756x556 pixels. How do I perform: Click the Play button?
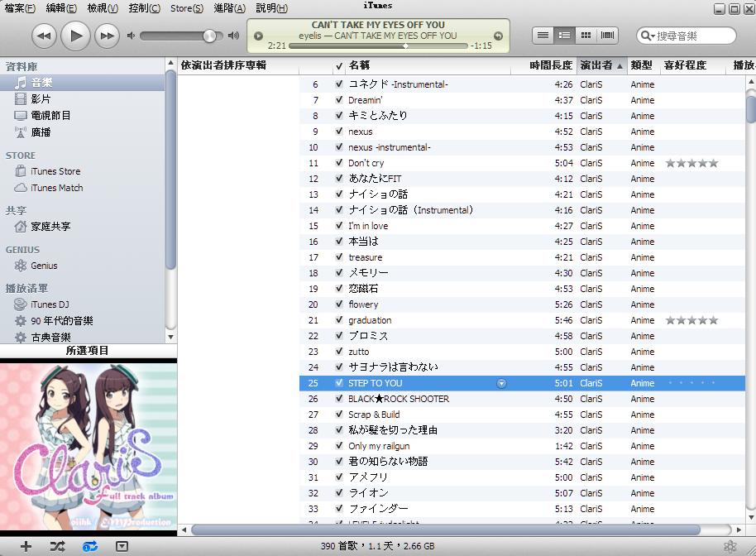pyautogui.click(x=75, y=36)
